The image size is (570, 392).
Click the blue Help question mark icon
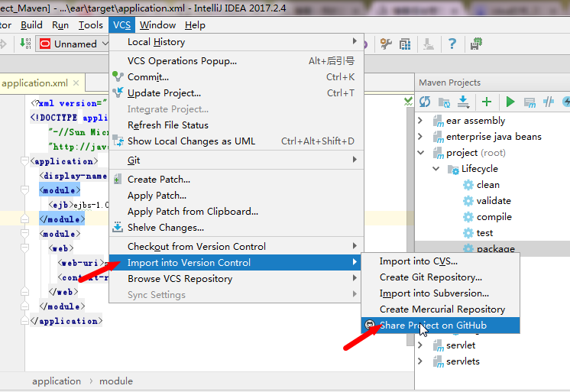452,44
